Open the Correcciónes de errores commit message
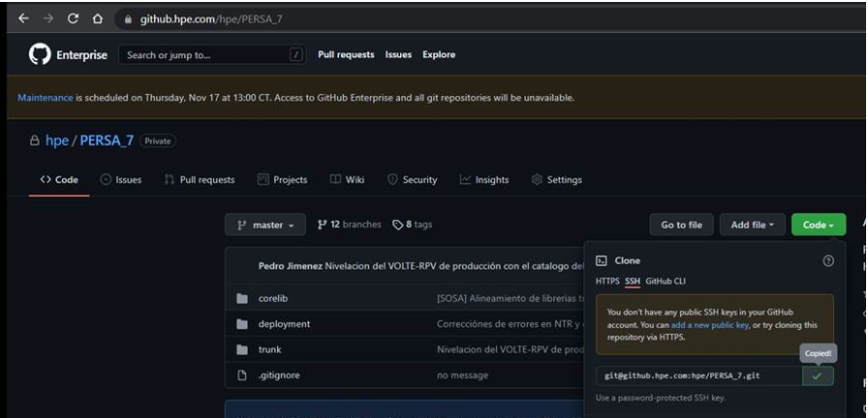The width and height of the screenshot is (868, 418). 511,324
